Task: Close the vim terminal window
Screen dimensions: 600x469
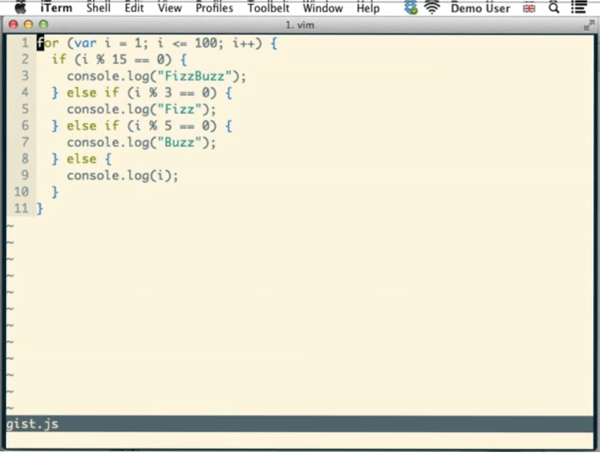Action: pyautogui.click(x=13, y=25)
